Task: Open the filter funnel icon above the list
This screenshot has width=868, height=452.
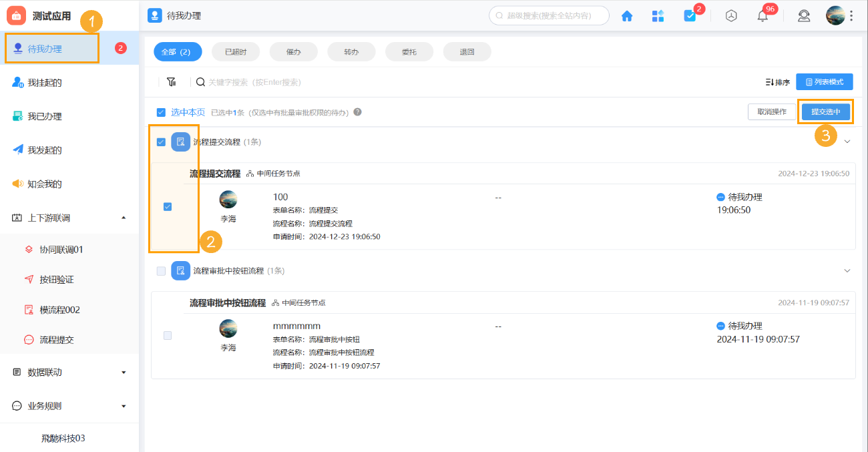Action: (x=171, y=81)
